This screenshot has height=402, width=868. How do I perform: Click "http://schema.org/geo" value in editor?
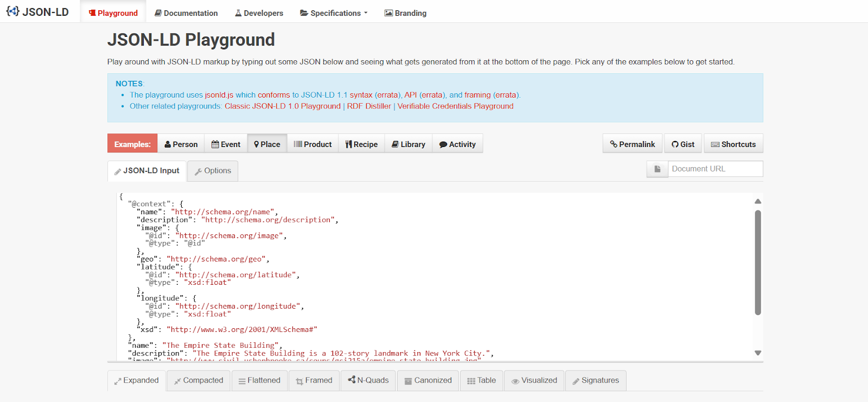click(216, 259)
